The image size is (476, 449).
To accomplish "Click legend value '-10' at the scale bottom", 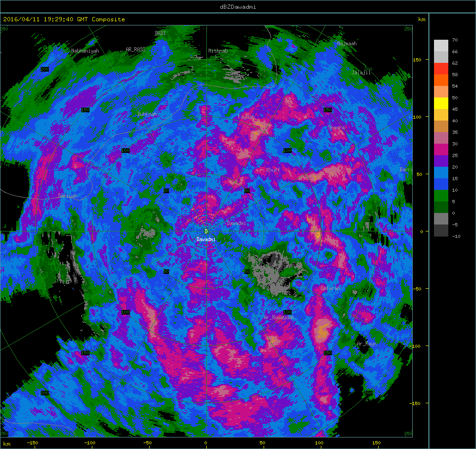I will (x=456, y=236).
